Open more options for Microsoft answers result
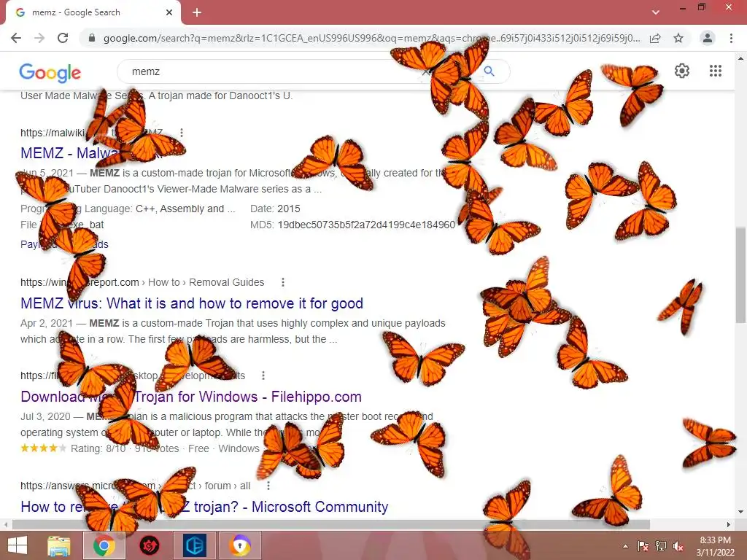Viewport: 747px width, 560px height. click(x=268, y=486)
